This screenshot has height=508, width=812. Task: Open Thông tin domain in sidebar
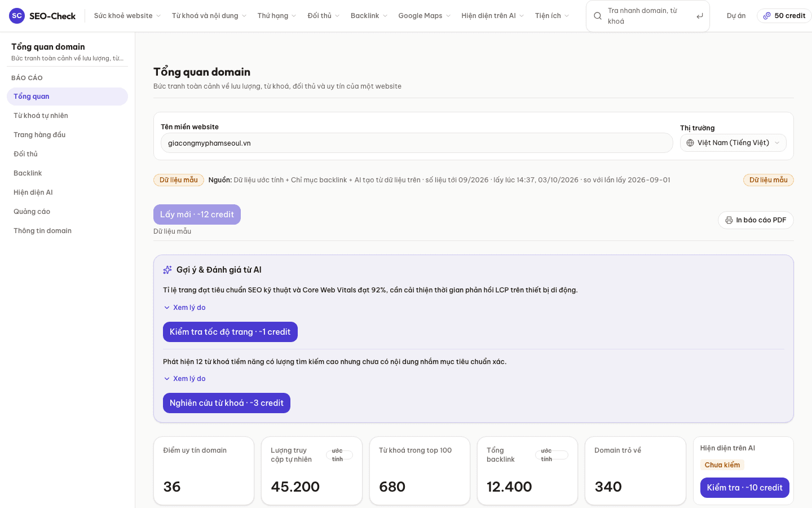(x=67, y=231)
